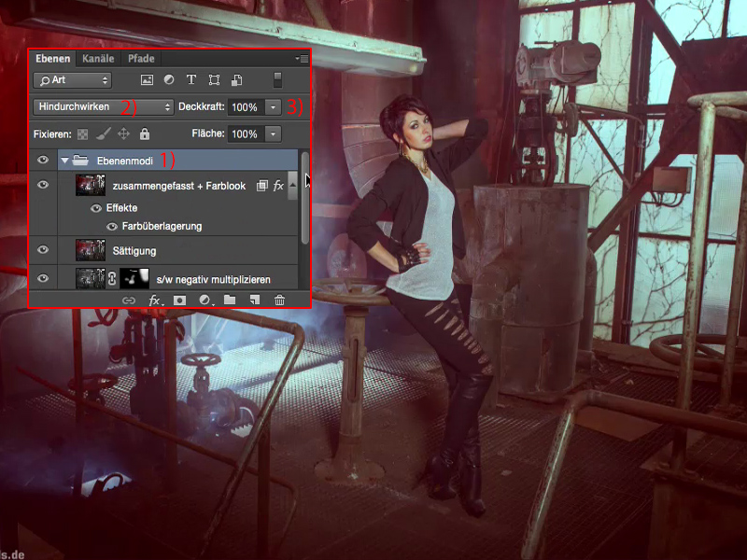Image resolution: width=747 pixels, height=560 pixels.
Task: Click mask link icon on s/w negativ layer
Action: (x=112, y=278)
